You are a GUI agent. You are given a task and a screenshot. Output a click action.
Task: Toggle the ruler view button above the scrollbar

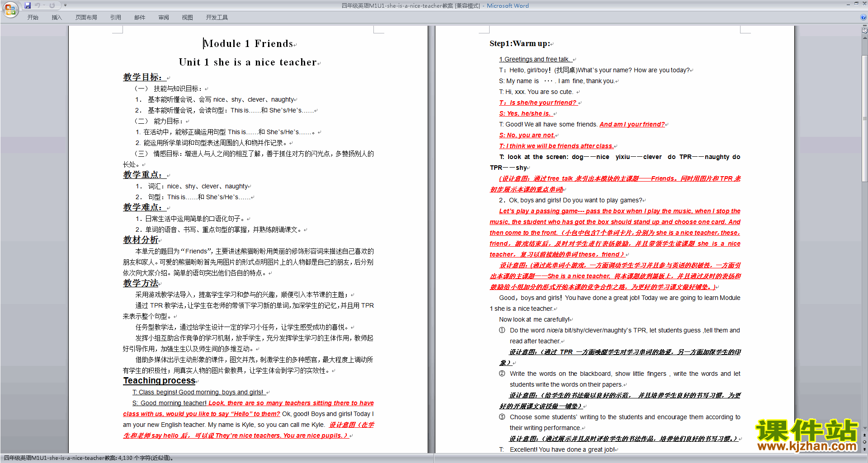tap(865, 31)
